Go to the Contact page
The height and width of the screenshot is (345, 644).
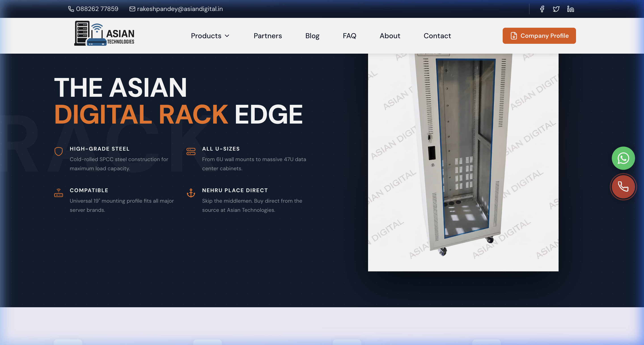point(437,36)
